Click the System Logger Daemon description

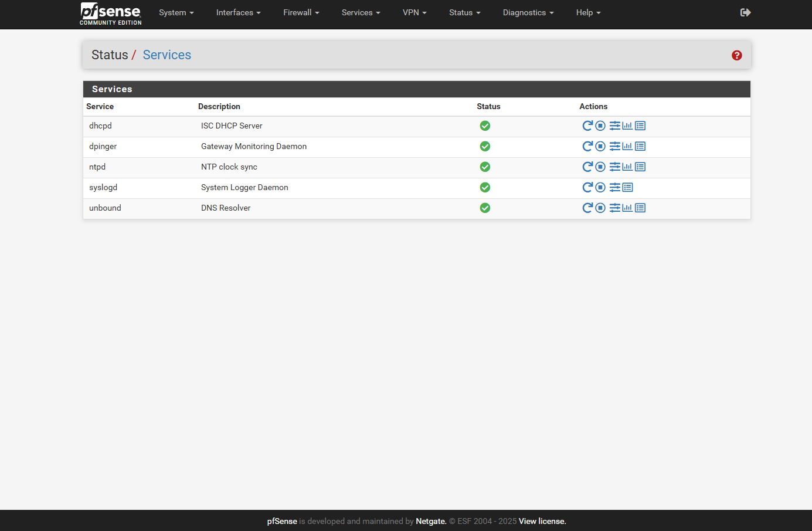[244, 187]
